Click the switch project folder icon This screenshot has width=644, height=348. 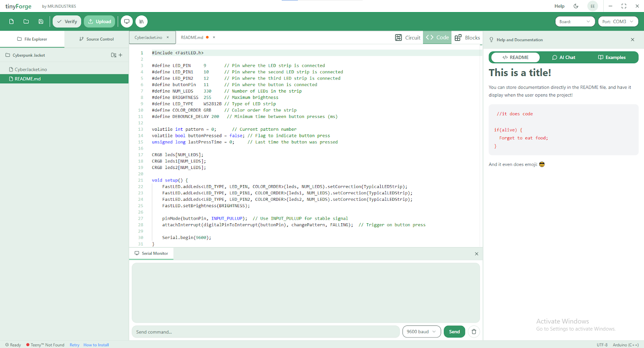[114, 55]
